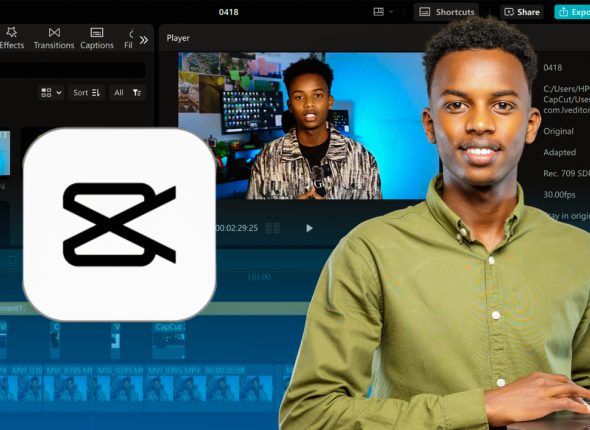Open the partly visible Filters tab
590x430 pixels.
(x=128, y=39)
